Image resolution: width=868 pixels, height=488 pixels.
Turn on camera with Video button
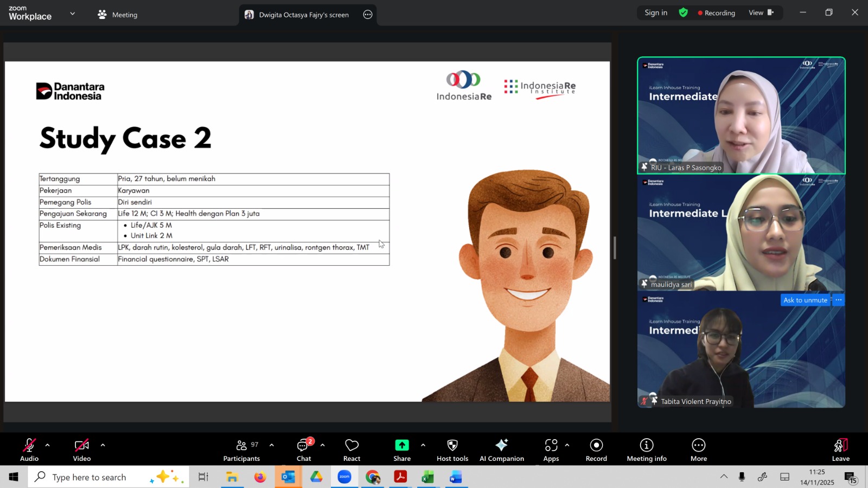pyautogui.click(x=82, y=446)
